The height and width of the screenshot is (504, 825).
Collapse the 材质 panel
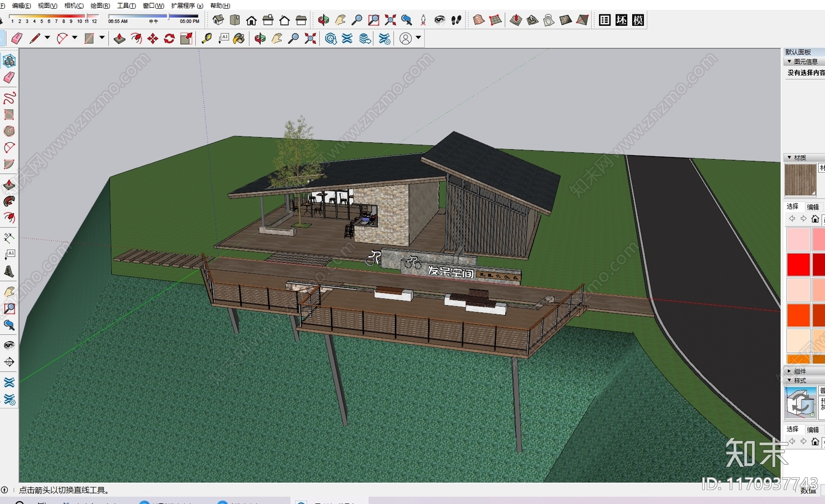tap(789, 158)
